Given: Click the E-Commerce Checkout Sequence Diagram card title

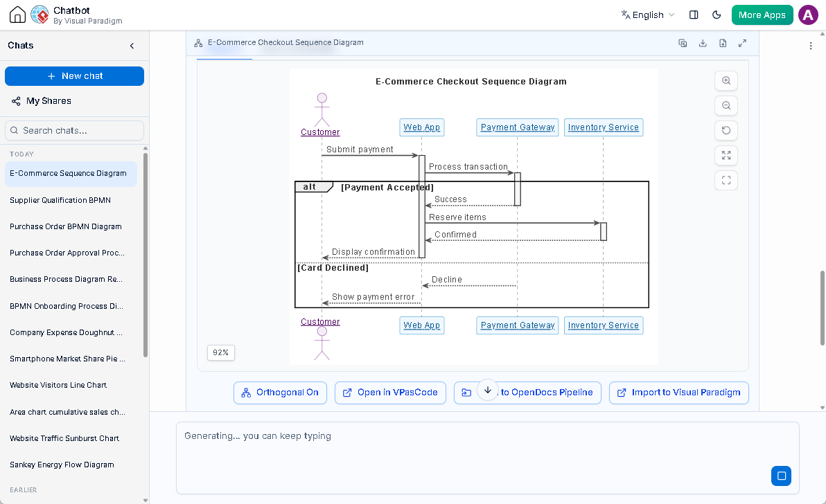Looking at the screenshot, I should (285, 43).
